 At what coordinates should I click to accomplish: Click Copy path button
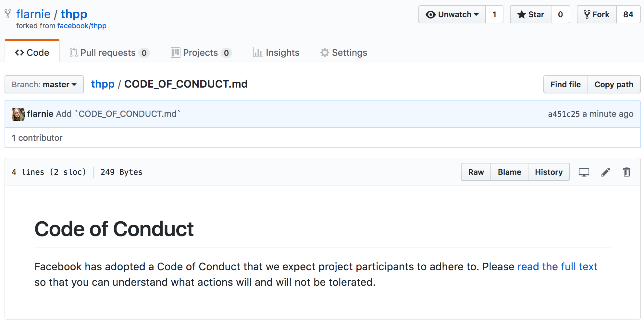[613, 84]
